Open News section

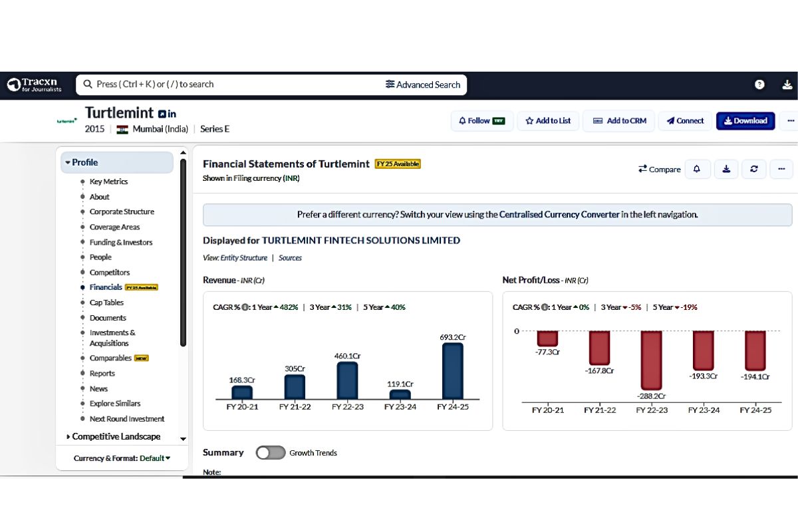click(x=98, y=388)
